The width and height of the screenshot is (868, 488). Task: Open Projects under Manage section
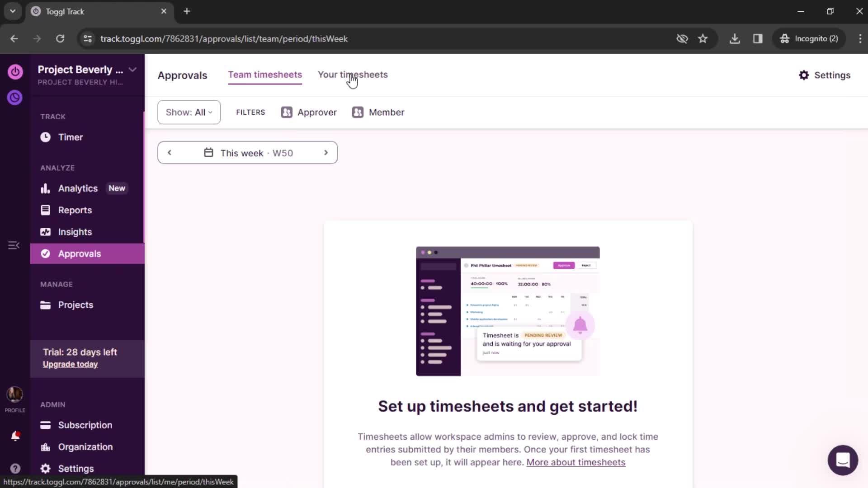point(76,305)
